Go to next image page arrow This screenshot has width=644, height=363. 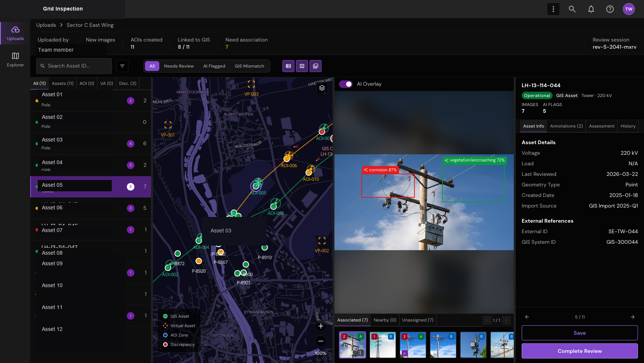point(506,320)
